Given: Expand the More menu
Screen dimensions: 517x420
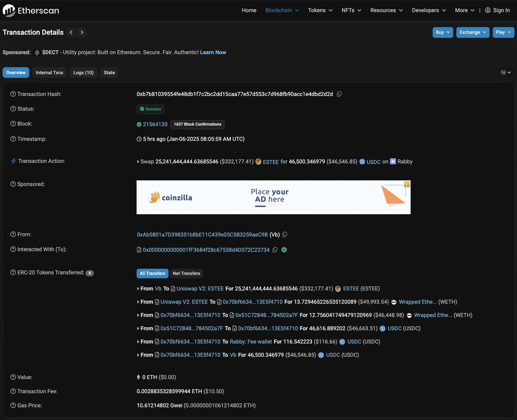Looking at the screenshot, I should pos(464,10).
